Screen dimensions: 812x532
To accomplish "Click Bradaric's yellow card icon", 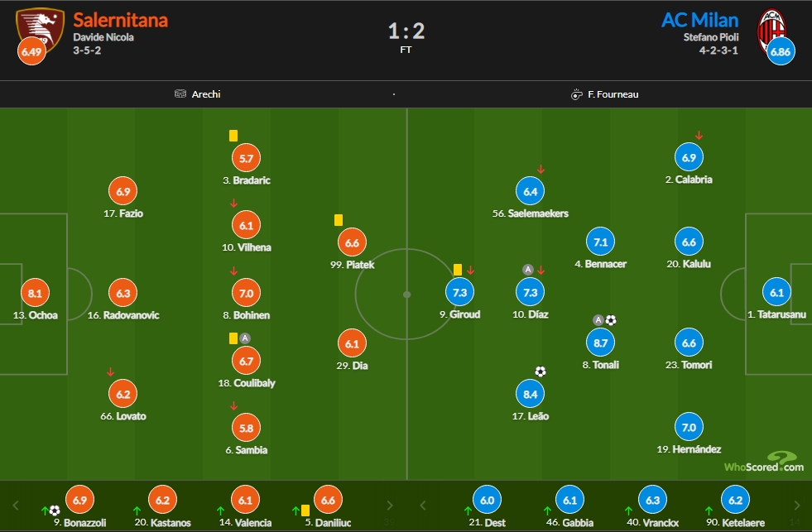I will 233,136.
